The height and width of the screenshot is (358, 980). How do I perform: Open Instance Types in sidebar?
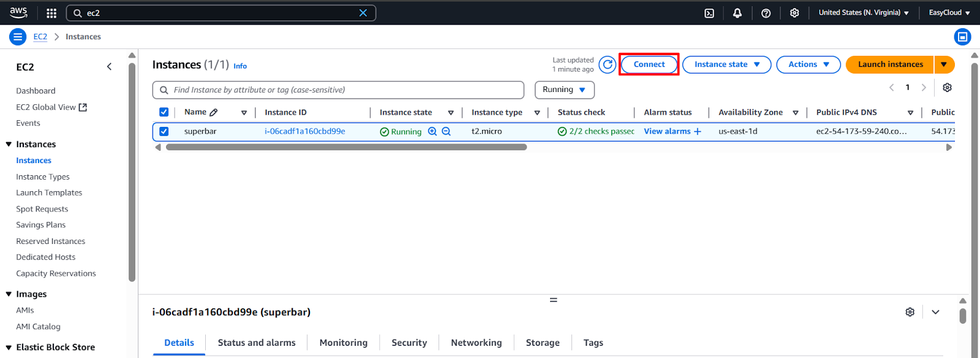tap(43, 177)
